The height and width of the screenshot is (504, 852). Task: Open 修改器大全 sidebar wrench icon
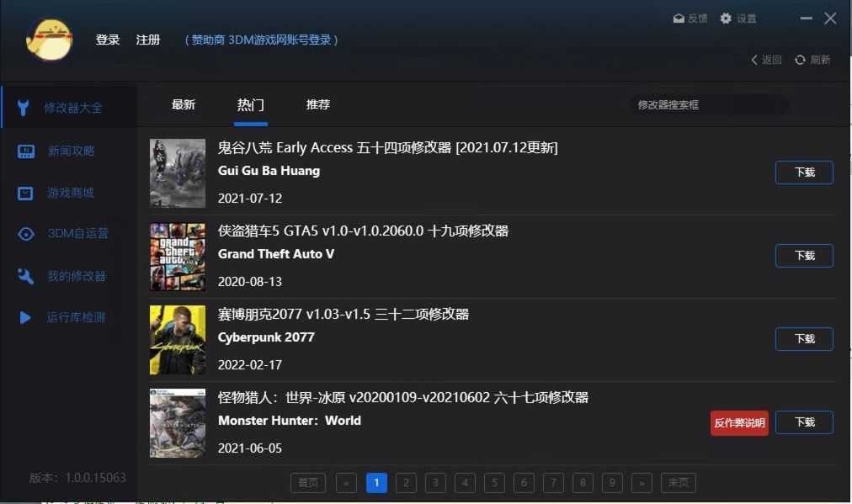pyautogui.click(x=24, y=108)
